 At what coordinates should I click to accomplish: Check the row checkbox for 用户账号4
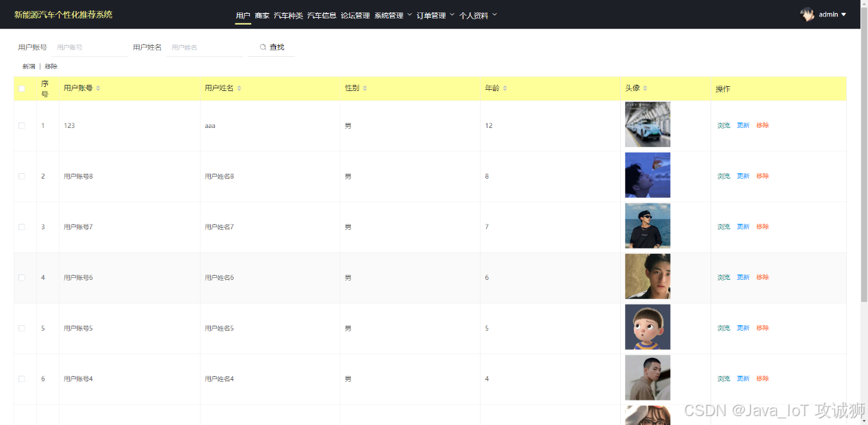[x=22, y=378]
